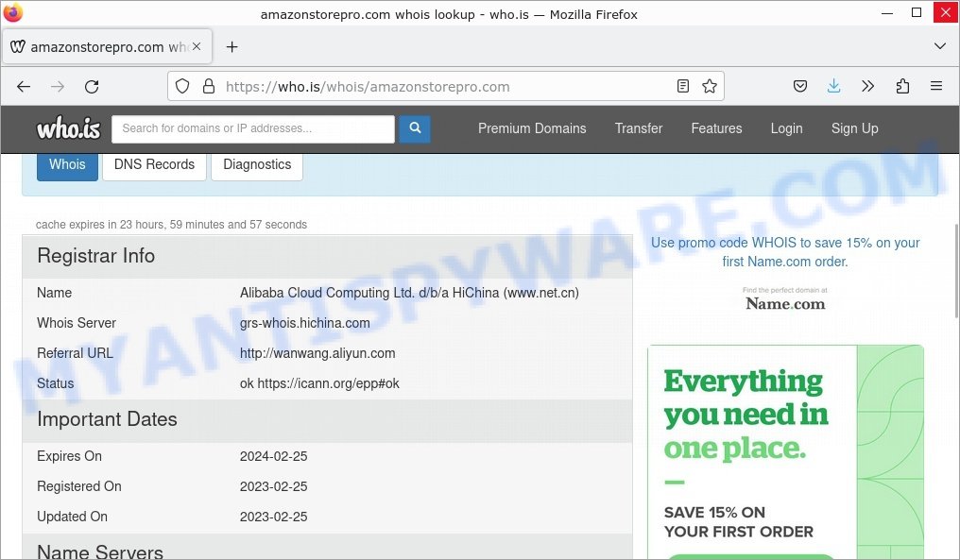The height and width of the screenshot is (560, 960).
Task: Click the who.is logo
Action: coord(68,128)
